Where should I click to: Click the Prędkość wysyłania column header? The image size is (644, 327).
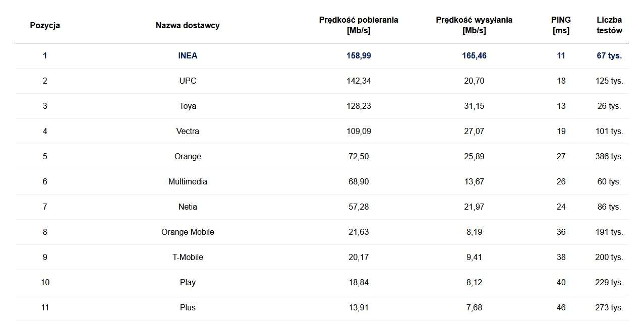coord(474,25)
